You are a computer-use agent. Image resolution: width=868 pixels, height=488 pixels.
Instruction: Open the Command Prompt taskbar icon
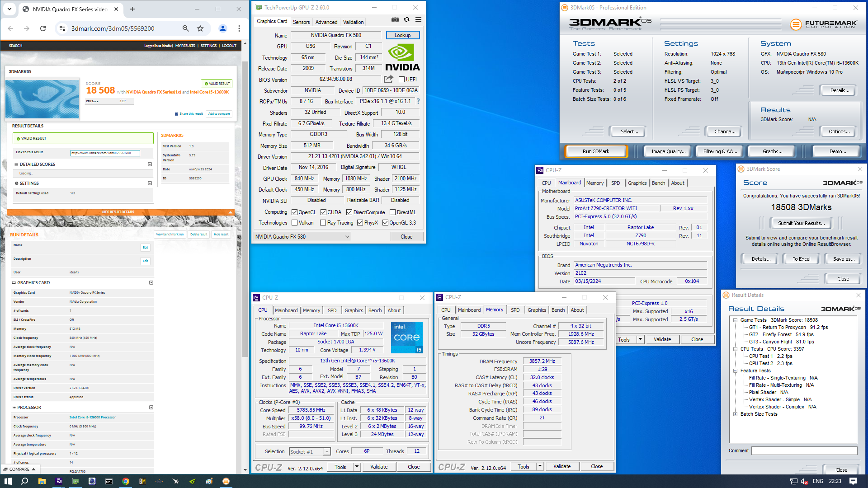(109, 481)
